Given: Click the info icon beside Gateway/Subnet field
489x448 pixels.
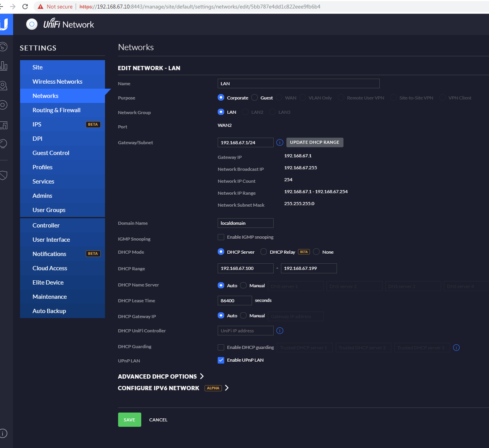Looking at the screenshot, I should [280, 143].
